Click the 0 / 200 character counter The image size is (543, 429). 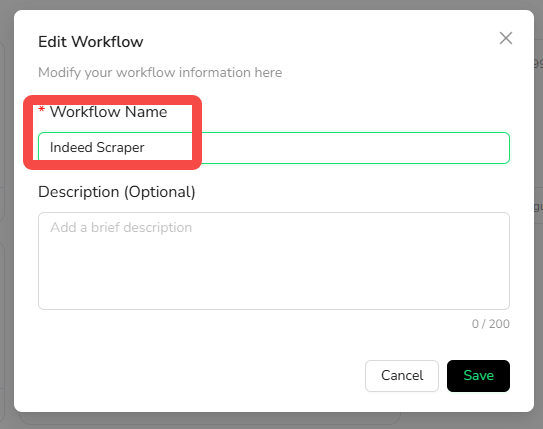click(490, 324)
